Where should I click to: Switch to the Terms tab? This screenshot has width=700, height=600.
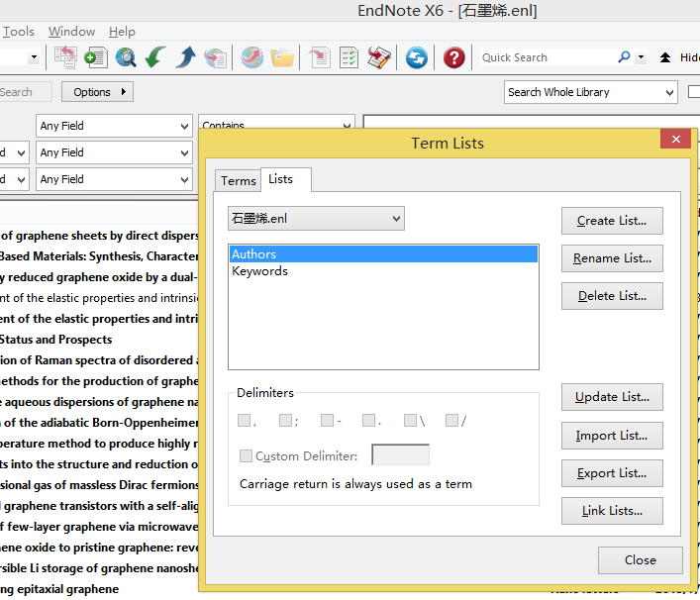tap(238, 181)
